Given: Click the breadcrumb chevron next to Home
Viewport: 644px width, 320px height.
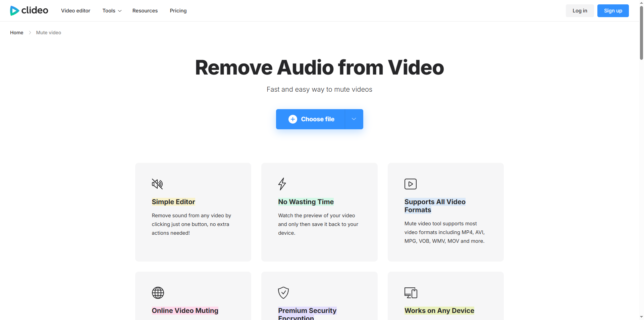Looking at the screenshot, I should 30,33.
